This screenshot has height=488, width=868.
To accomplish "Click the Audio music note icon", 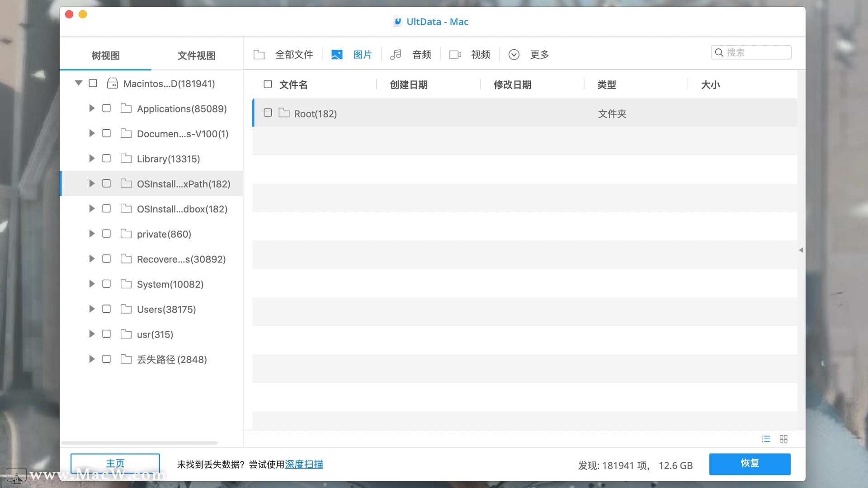I will click(x=396, y=55).
